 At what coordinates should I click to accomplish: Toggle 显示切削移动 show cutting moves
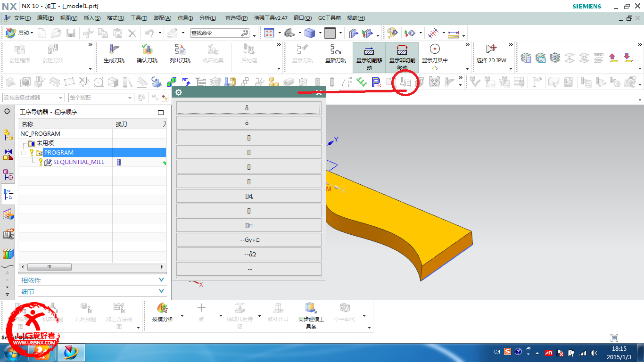click(x=369, y=57)
